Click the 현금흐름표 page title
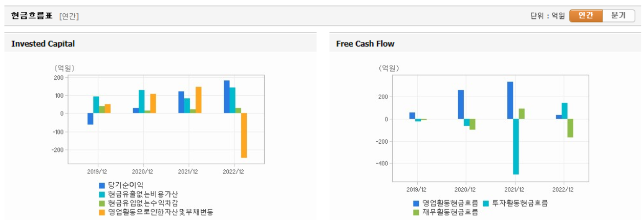The width and height of the screenshot is (644, 220). tap(32, 16)
